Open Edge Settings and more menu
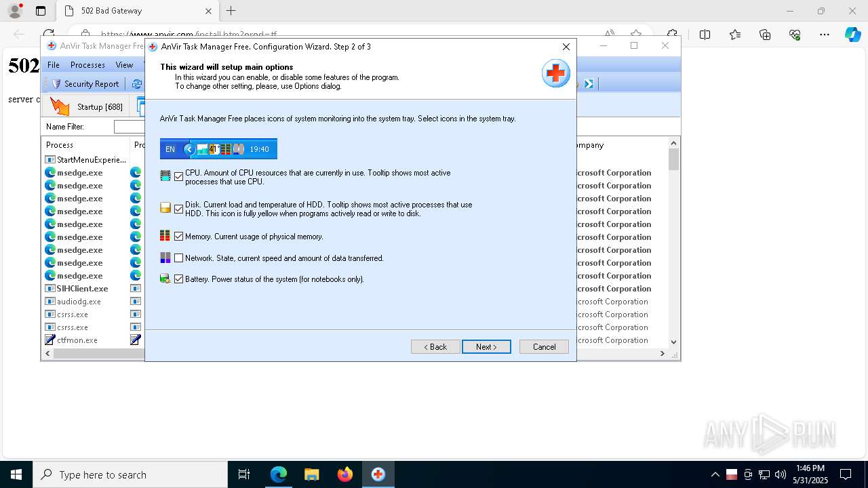The width and height of the screenshot is (868, 488). click(x=825, y=35)
